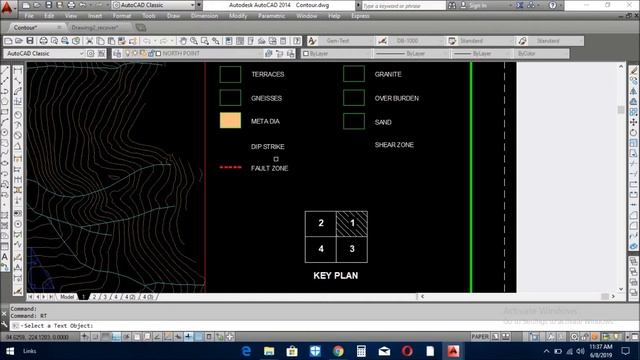Activate Zoom Realtime magnifier tool

193,41
